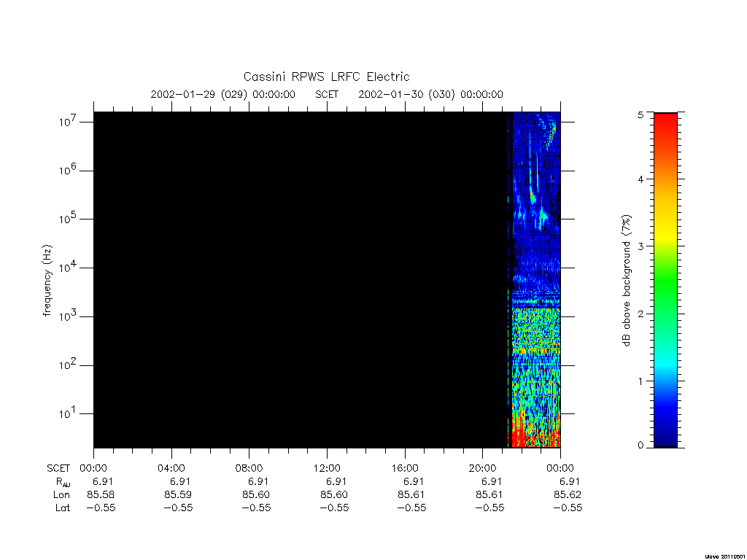Click longitude "85.61" in the 20:00 column
This screenshot has width=747, height=560.
pos(489,495)
